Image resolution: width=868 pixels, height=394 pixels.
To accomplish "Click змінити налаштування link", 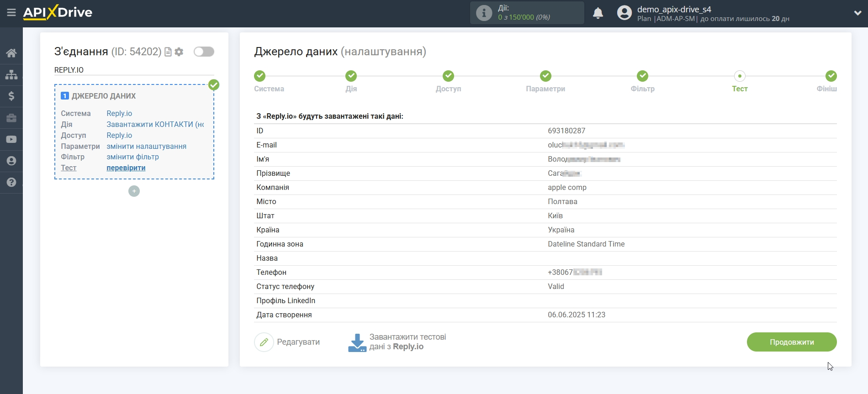I will [x=146, y=146].
